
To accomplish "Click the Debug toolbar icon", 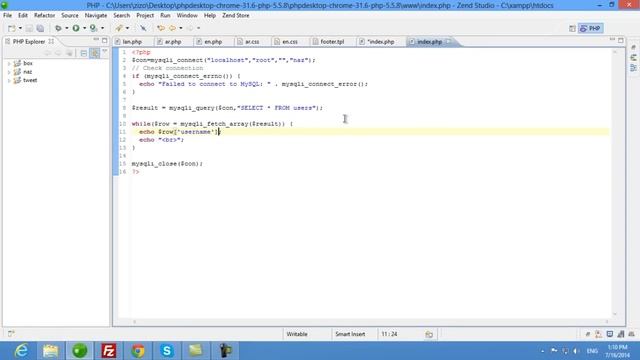I will point(58,28).
